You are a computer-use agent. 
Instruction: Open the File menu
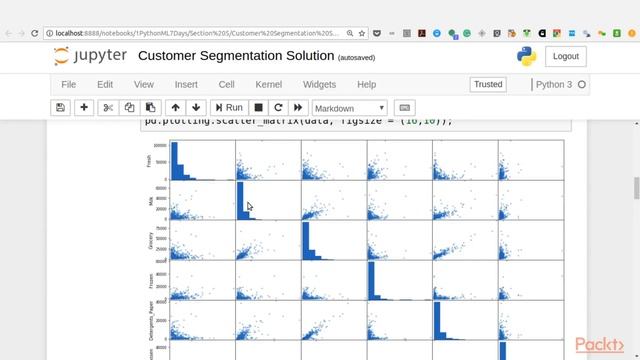(69, 84)
